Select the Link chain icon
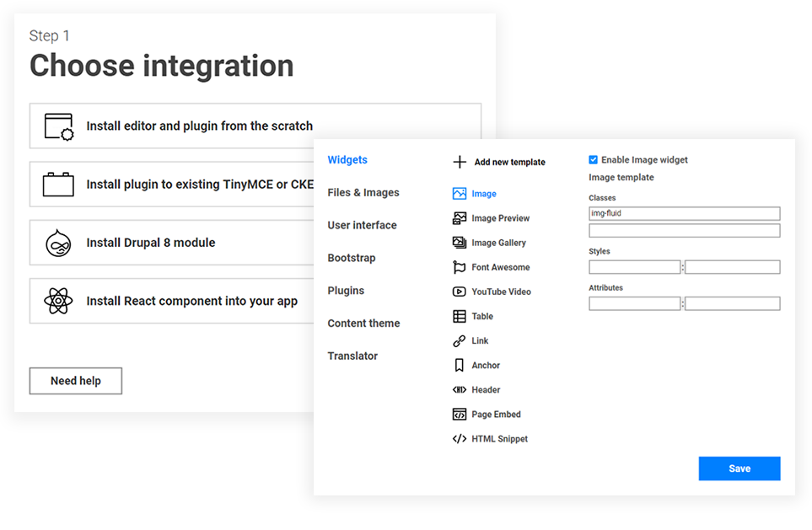 pyautogui.click(x=460, y=340)
